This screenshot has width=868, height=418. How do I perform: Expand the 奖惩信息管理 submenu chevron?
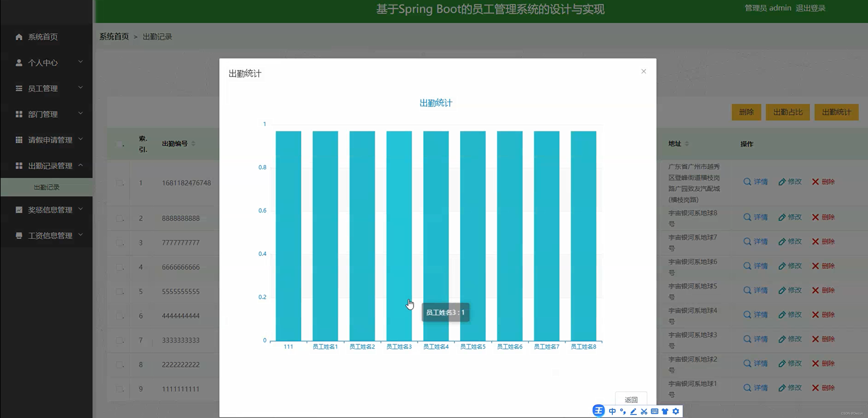(81, 209)
